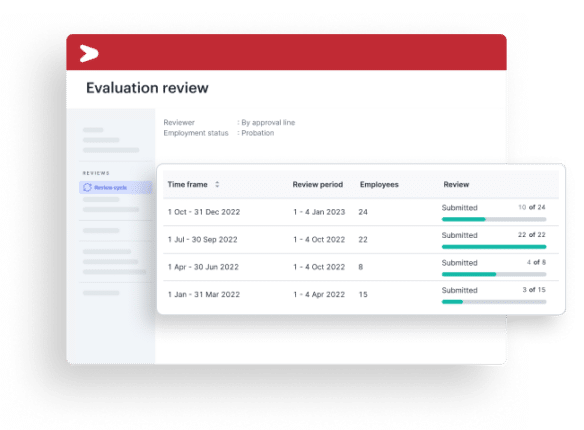584x430 pixels.
Task: Click the 4 of 8 progress bar
Action: 494,274
